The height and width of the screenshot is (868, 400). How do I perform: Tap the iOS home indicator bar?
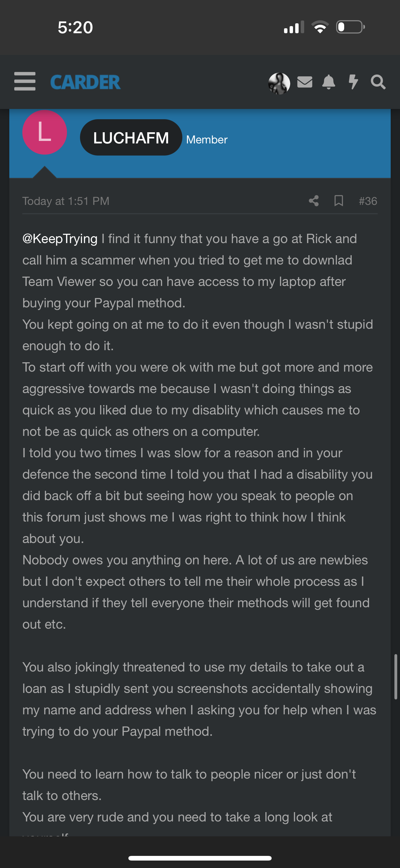200,858
